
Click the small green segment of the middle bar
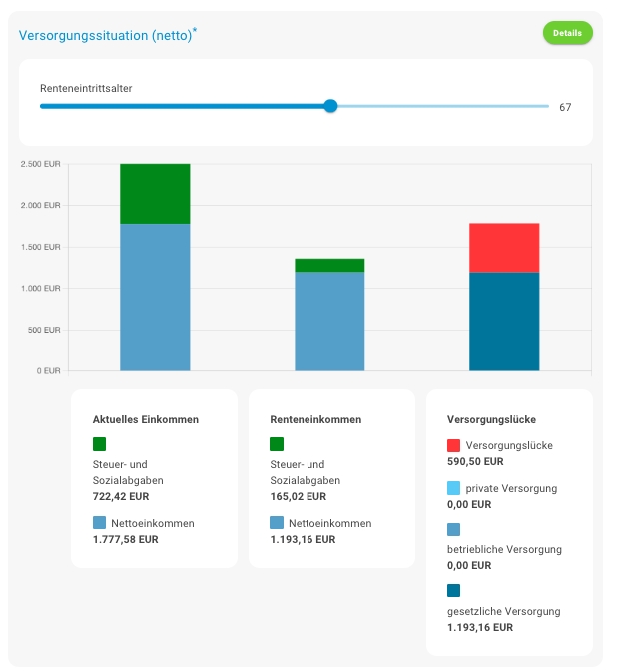[x=329, y=265]
